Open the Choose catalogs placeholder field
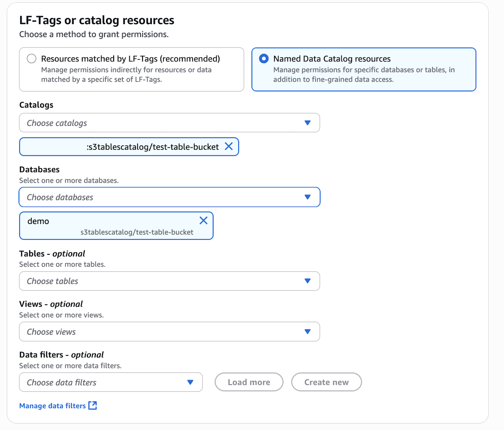 pyautogui.click(x=57, y=123)
